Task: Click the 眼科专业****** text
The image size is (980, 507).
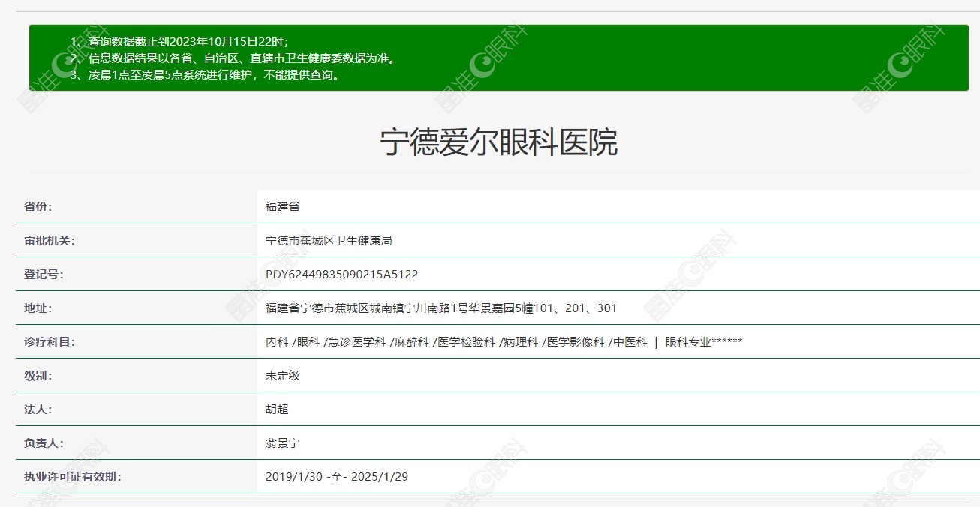Action: [x=704, y=342]
